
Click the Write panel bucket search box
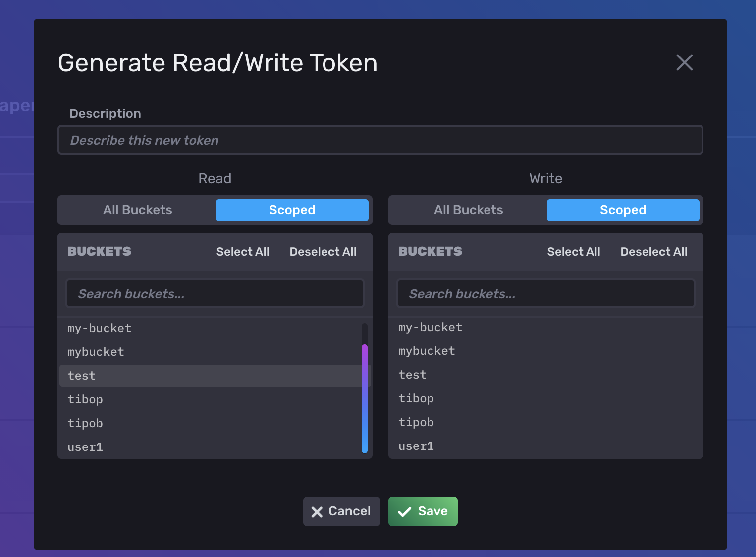pyautogui.click(x=545, y=293)
